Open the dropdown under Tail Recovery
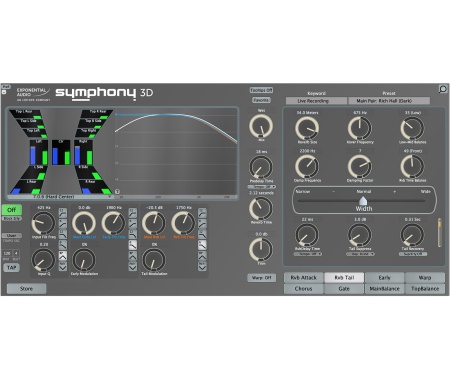Screen dimensions: 450x380 pos(413,254)
